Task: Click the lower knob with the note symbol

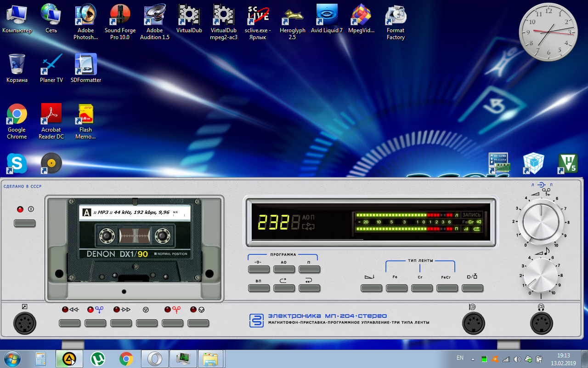Action: [x=540, y=275]
